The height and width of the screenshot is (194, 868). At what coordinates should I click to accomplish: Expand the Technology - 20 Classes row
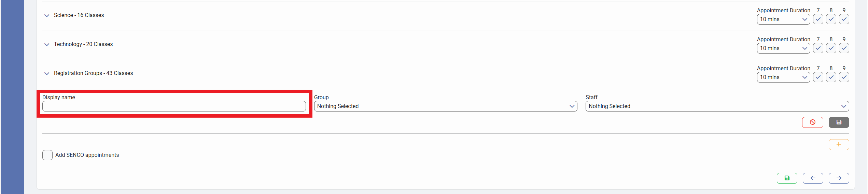point(47,44)
